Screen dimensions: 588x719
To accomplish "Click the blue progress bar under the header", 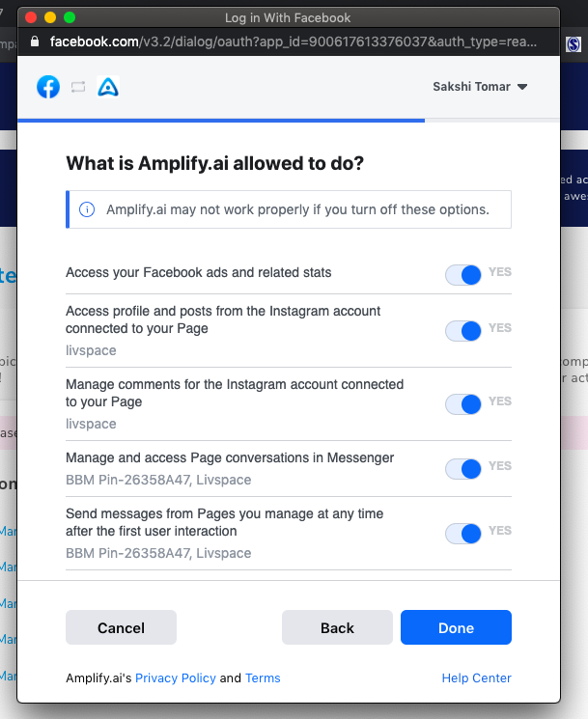I will pos(221,121).
